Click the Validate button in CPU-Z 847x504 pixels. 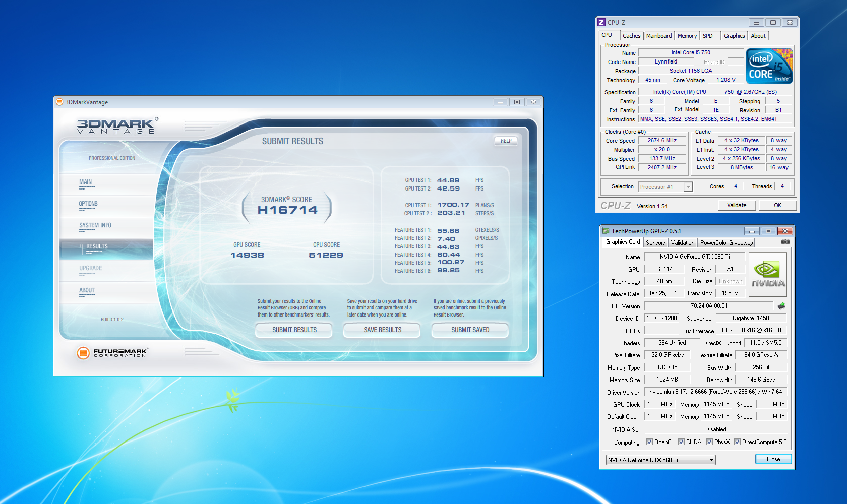(737, 205)
